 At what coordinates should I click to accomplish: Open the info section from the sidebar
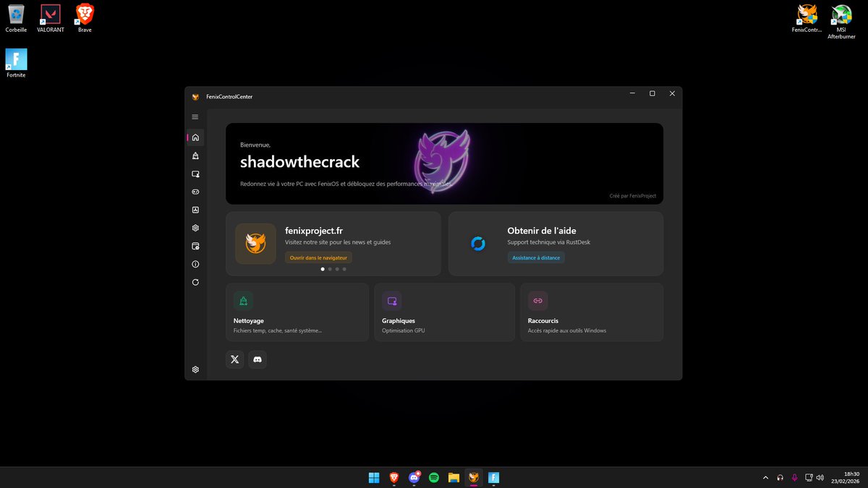[195, 264]
